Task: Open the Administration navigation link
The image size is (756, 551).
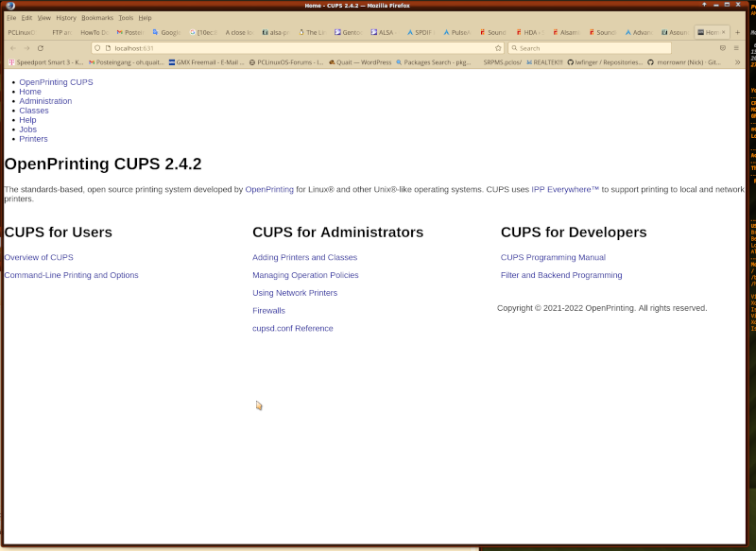Action: click(x=45, y=101)
